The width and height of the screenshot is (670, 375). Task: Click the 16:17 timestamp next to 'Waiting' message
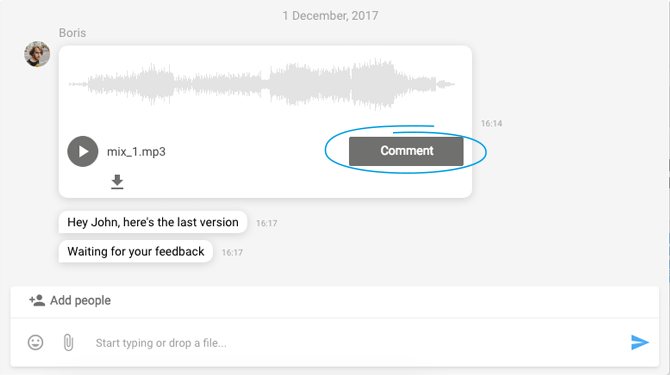232,253
